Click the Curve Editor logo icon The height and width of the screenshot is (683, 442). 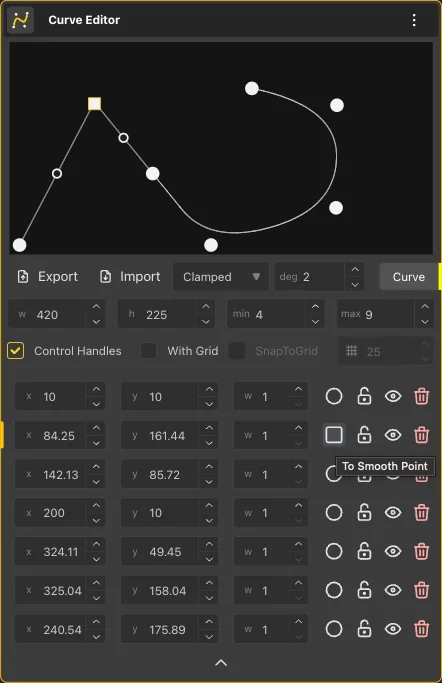pyautogui.click(x=20, y=20)
